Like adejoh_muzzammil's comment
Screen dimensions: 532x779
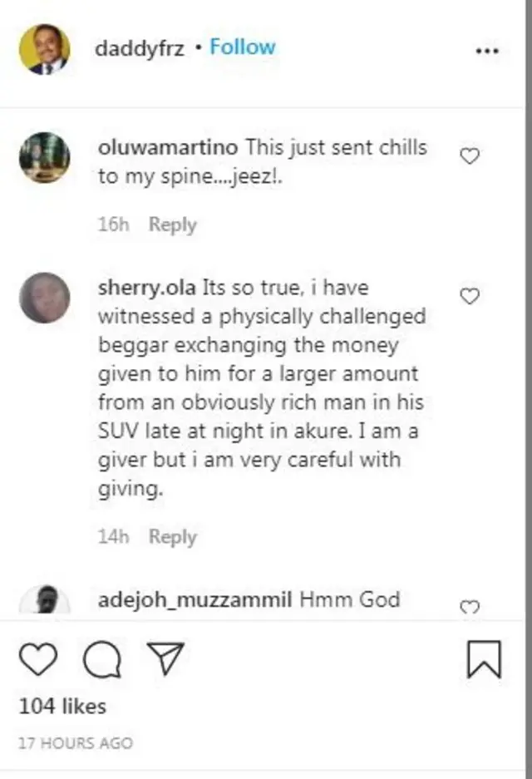coord(470,608)
